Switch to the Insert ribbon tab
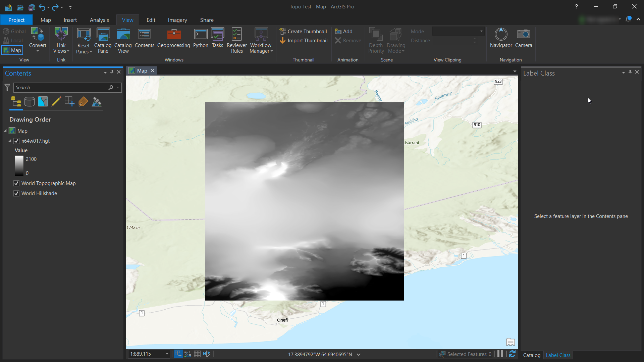The height and width of the screenshot is (362, 644). [70, 20]
